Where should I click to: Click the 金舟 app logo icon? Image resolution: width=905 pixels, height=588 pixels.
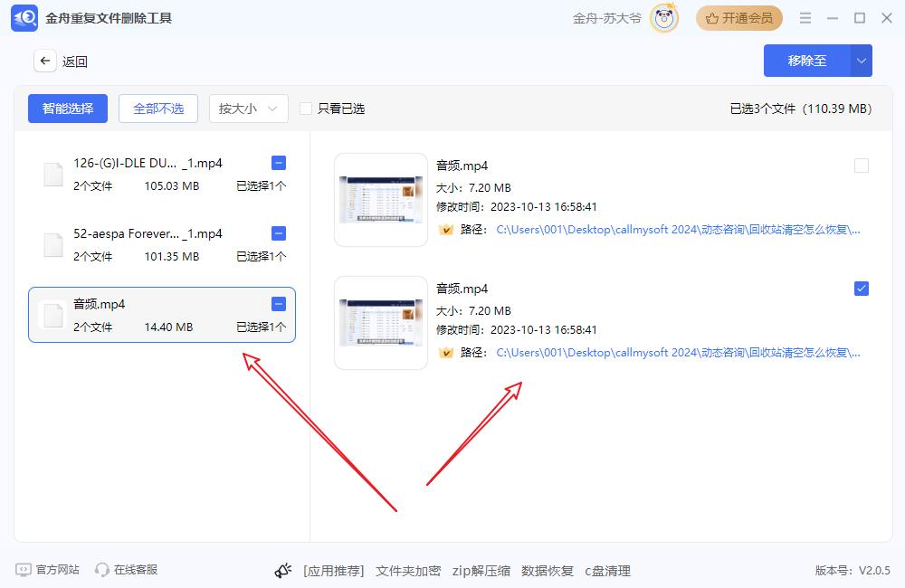pos(24,18)
